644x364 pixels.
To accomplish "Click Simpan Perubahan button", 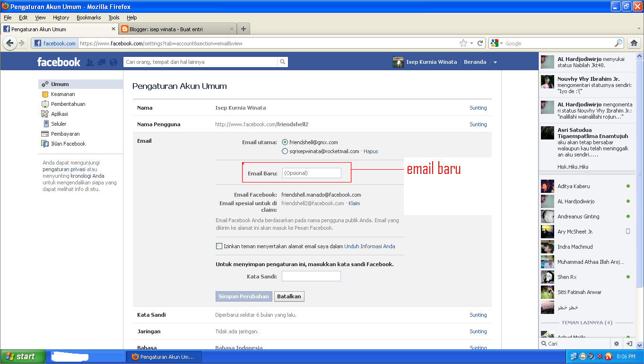I will pos(244,296).
